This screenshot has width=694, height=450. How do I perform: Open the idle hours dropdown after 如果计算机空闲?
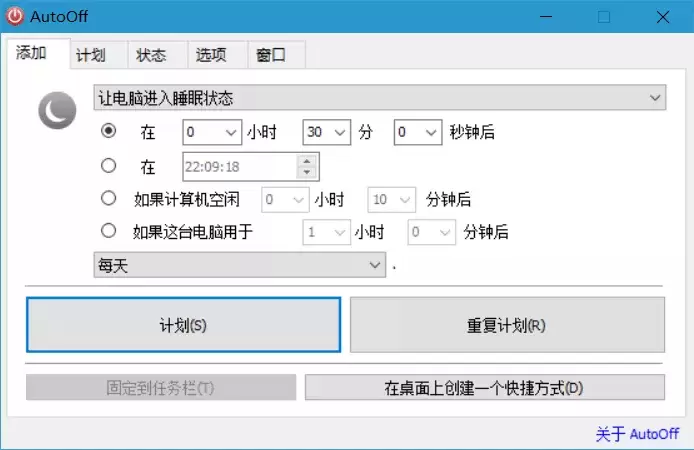[x=285, y=200]
